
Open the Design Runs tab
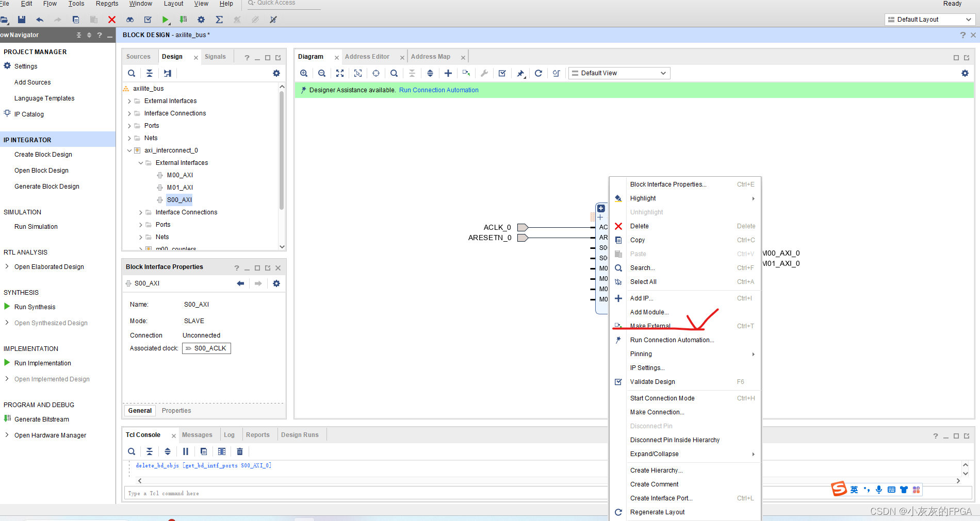point(300,435)
